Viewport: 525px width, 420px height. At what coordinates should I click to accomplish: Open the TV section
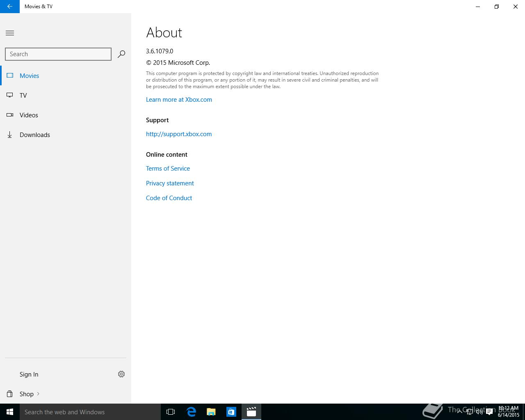pos(66,95)
